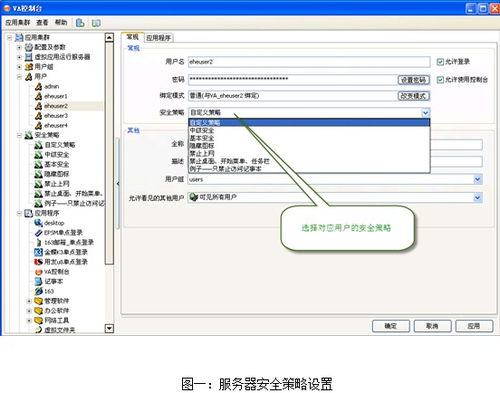Click the 设置密码 button
Viewport: 500px width, 393px height.
pyautogui.click(x=413, y=80)
